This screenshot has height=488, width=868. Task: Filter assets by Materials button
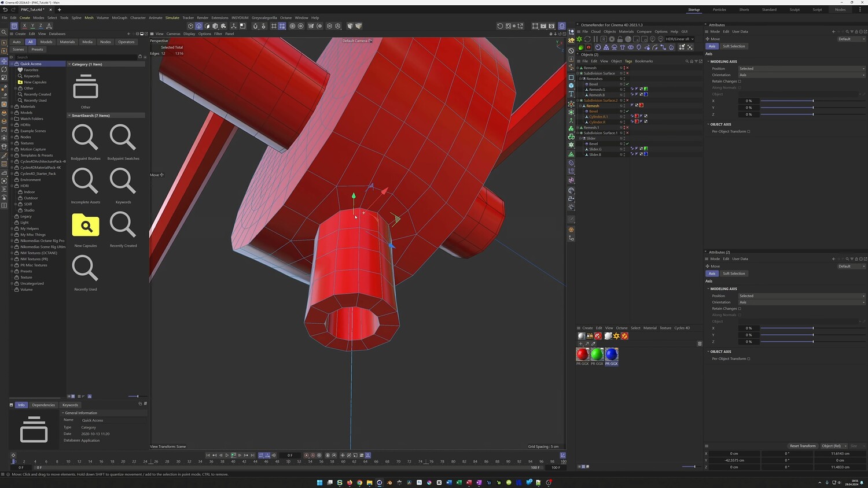click(x=67, y=42)
